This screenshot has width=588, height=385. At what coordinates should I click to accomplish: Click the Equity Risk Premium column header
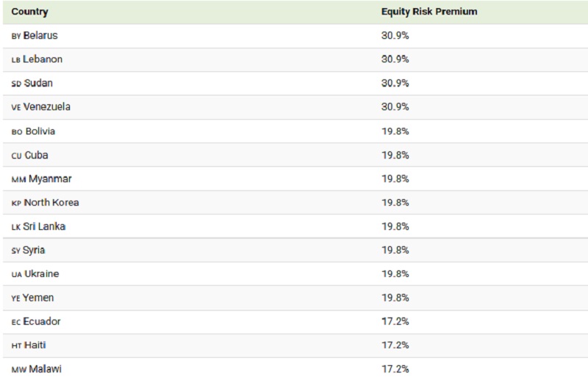click(429, 12)
